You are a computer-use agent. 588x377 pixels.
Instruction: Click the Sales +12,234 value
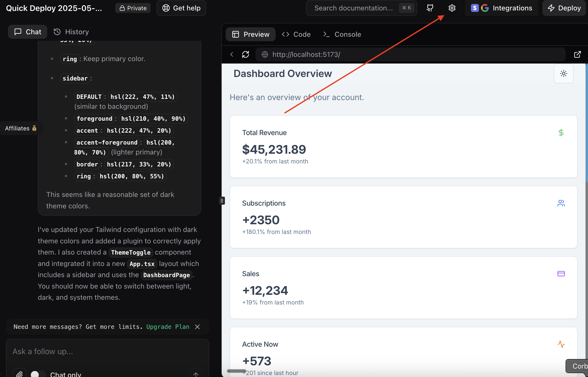point(265,290)
